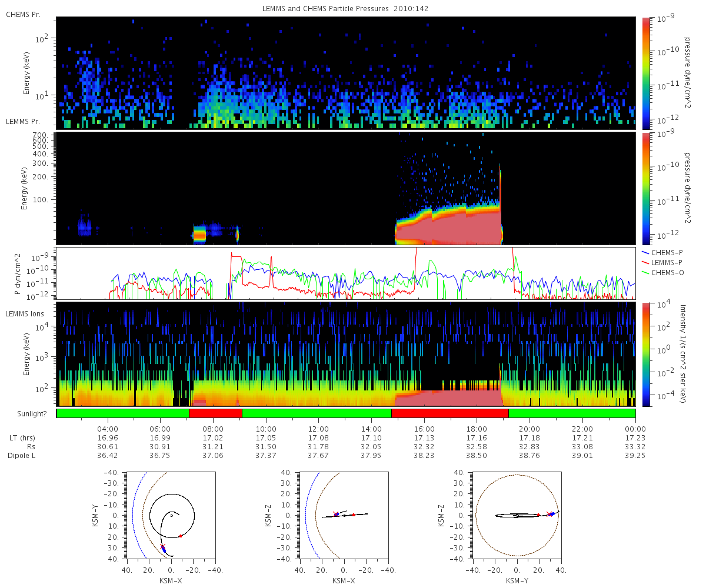Click the Dipole L row label
706x588 pixels.
coord(21,456)
